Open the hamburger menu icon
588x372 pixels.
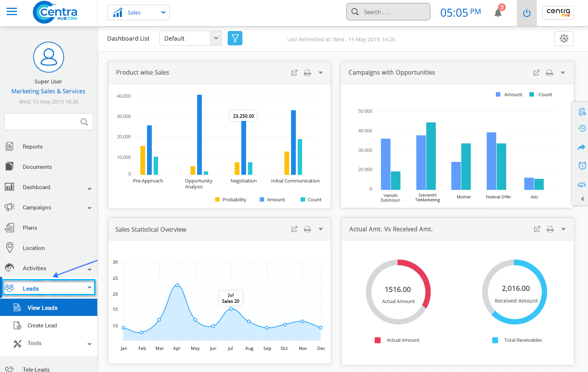click(x=12, y=12)
